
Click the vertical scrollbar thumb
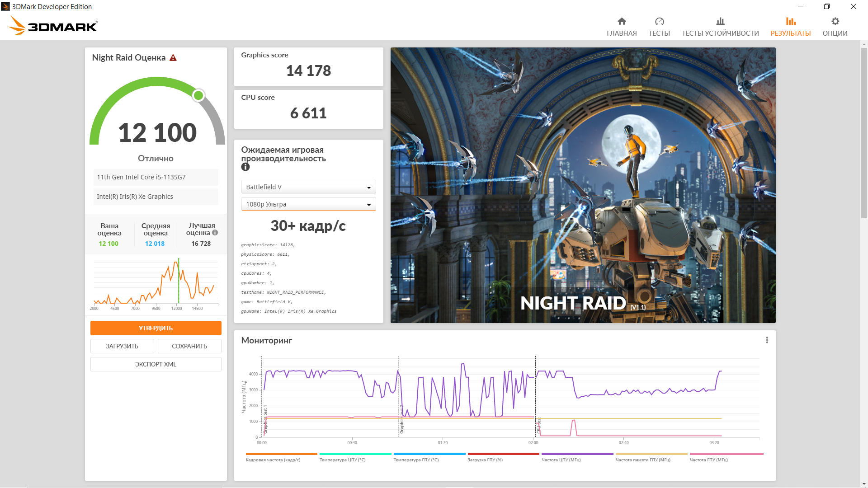(x=864, y=133)
